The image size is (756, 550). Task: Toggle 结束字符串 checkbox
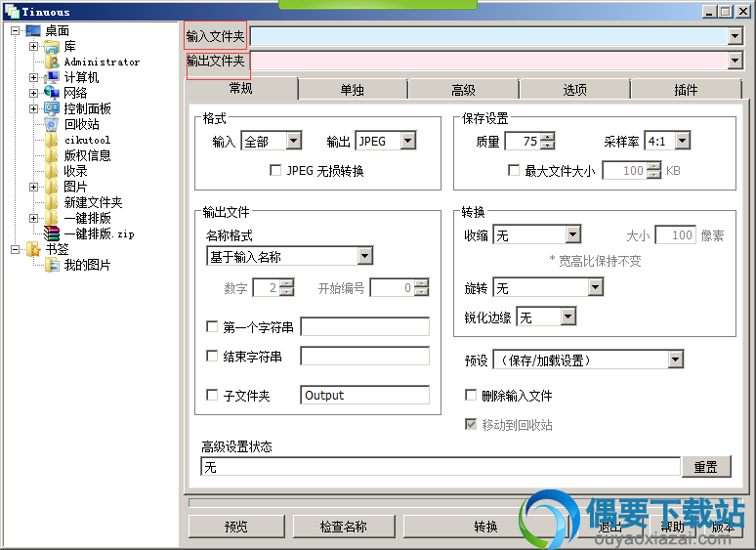[212, 357]
